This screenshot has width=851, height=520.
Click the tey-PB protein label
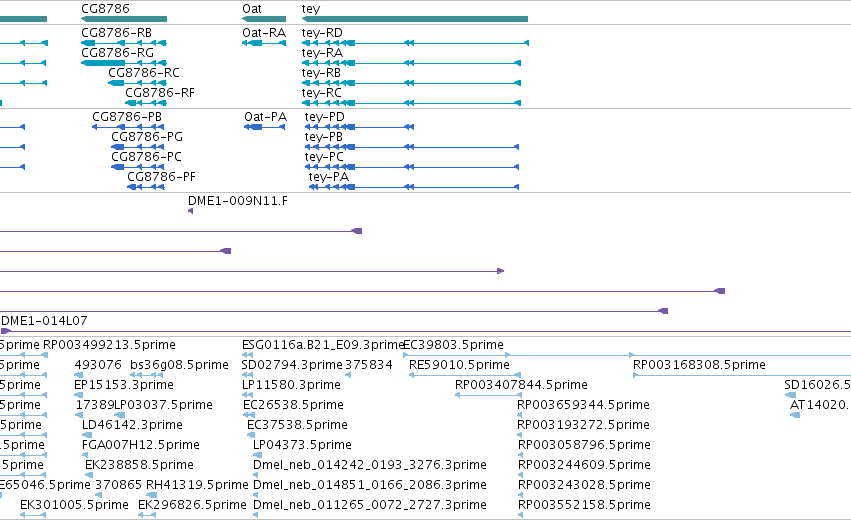[324, 137]
